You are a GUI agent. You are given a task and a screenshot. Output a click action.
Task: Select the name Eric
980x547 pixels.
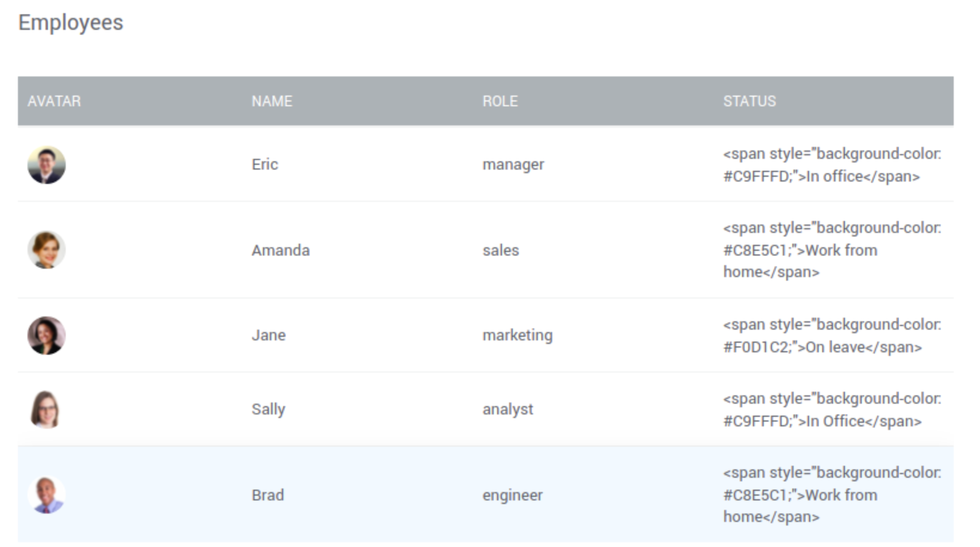pos(264,165)
